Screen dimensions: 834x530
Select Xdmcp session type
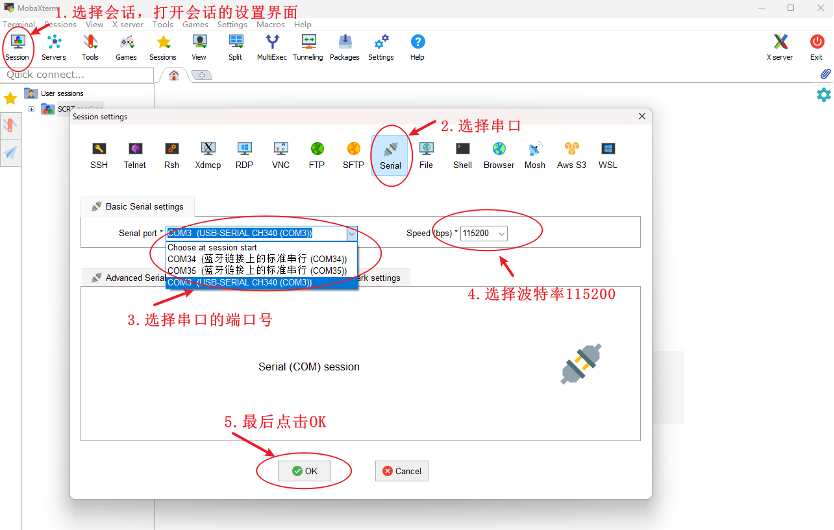[208, 155]
